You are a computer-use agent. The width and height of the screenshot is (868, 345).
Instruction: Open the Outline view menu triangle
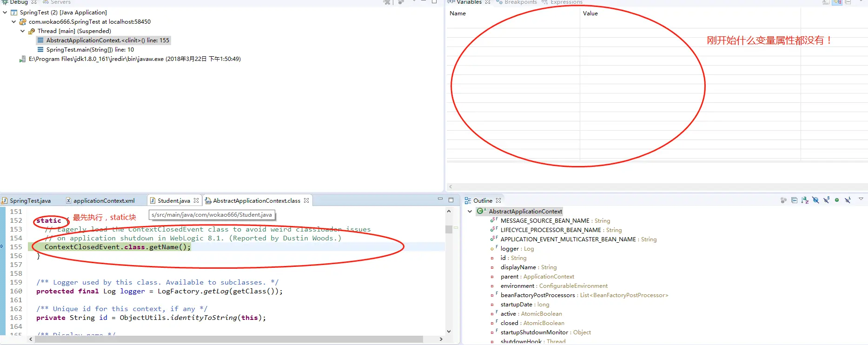click(861, 199)
